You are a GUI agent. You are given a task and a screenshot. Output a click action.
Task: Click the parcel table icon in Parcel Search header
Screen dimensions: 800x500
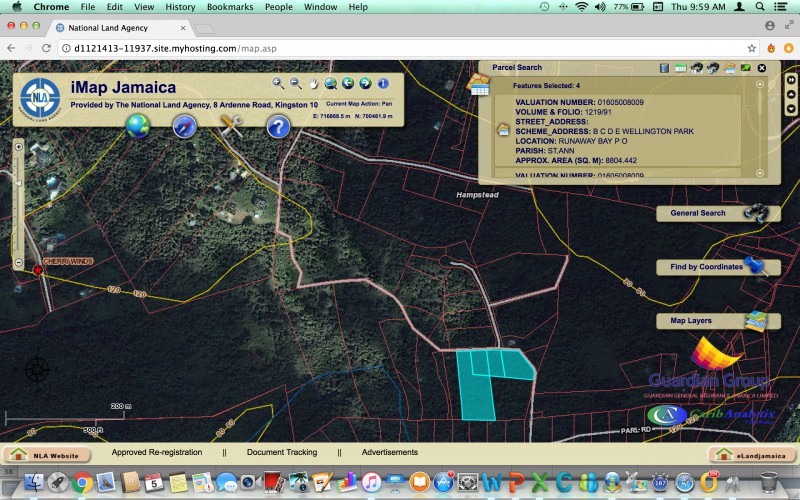tap(730, 67)
